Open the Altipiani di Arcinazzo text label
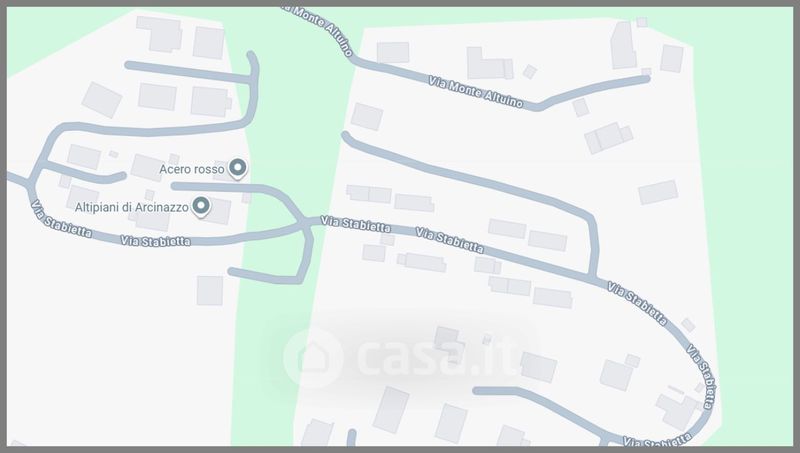Image resolution: width=800 pixels, height=453 pixels. 132,207
